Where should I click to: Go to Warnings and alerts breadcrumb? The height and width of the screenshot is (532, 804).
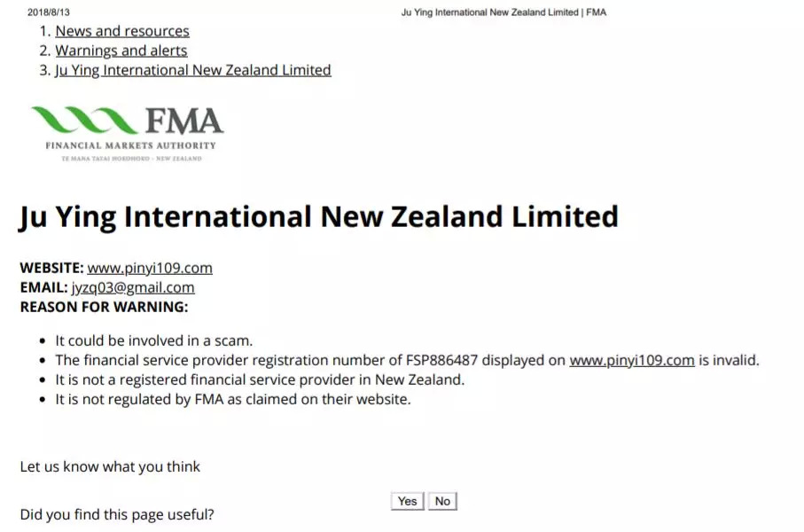[121, 51]
